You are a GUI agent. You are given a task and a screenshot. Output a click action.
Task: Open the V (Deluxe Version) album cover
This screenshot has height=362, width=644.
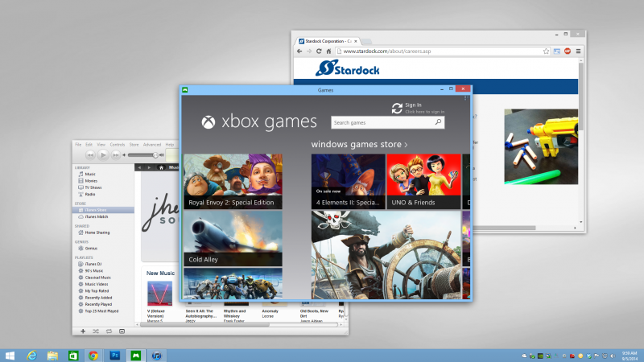tap(159, 294)
